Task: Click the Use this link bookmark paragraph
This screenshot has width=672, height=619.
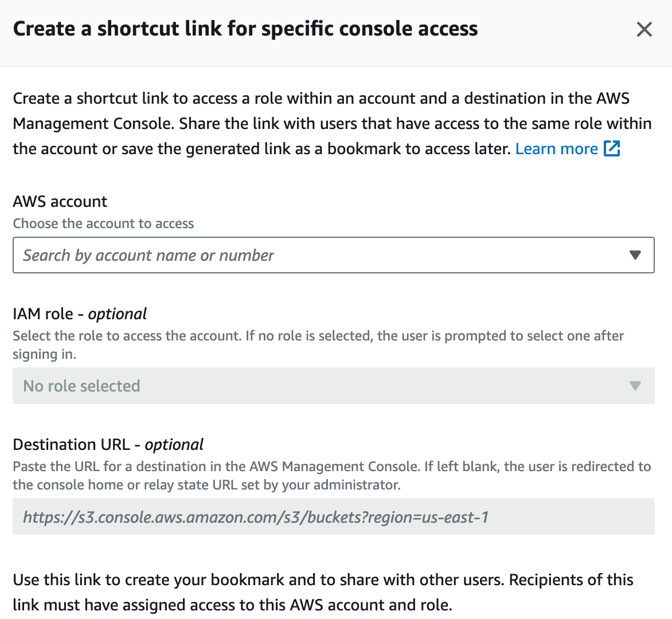Action: (323, 592)
